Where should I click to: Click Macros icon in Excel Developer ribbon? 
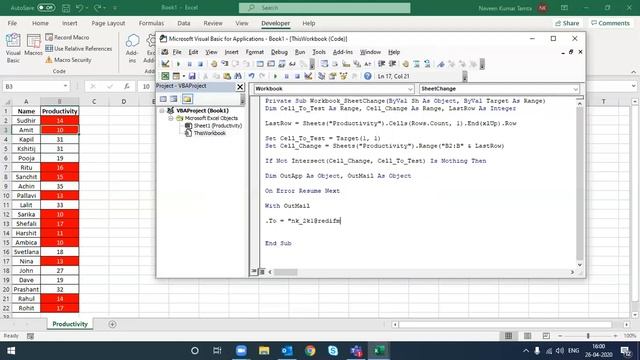tap(33, 45)
